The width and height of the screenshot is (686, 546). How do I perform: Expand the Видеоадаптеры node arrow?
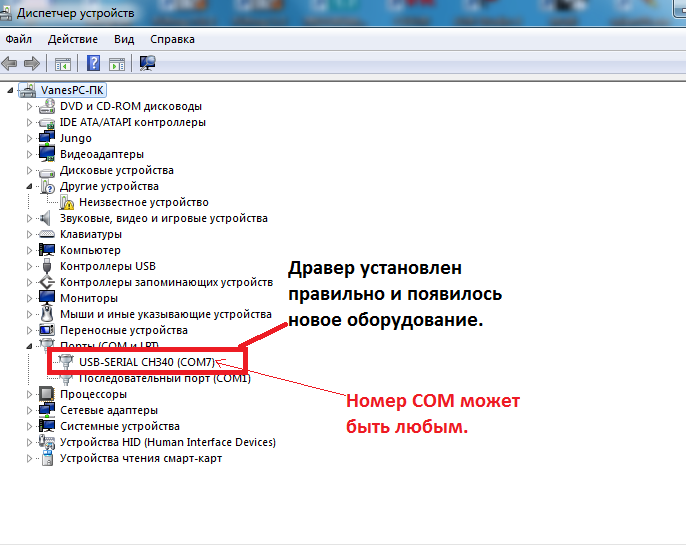point(29,154)
